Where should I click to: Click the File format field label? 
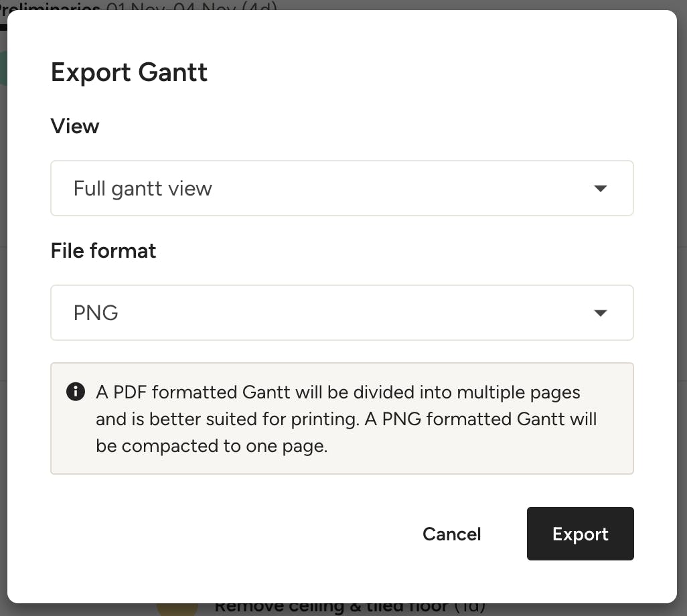pos(103,251)
